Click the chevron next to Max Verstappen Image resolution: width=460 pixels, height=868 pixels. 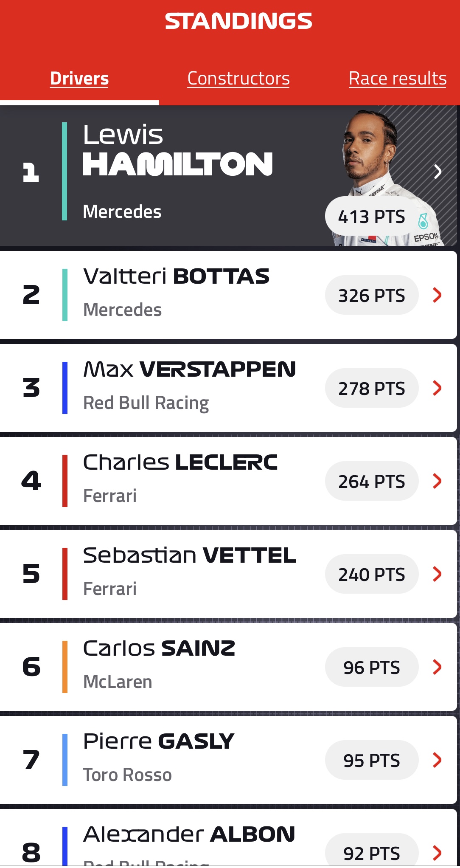click(437, 388)
